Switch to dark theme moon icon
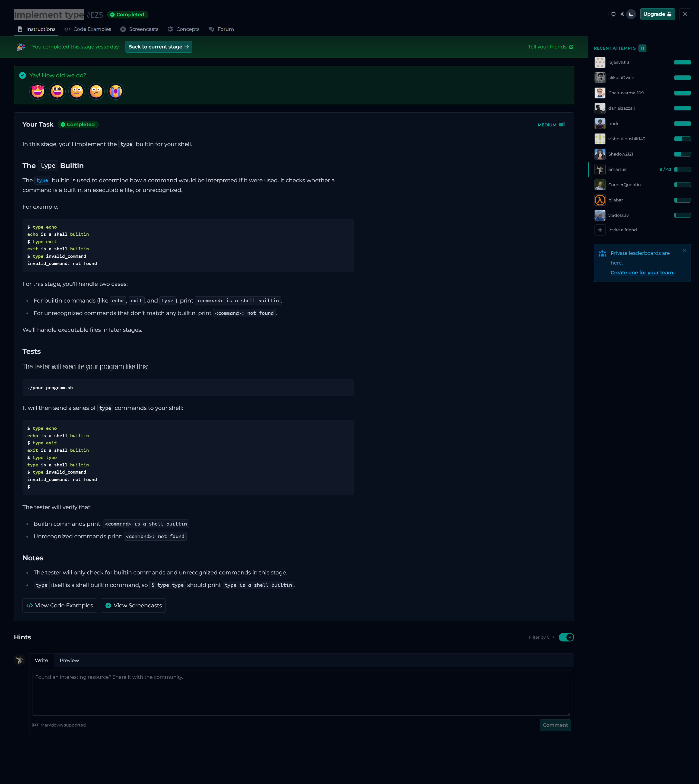This screenshot has height=784, width=699. 631,14
